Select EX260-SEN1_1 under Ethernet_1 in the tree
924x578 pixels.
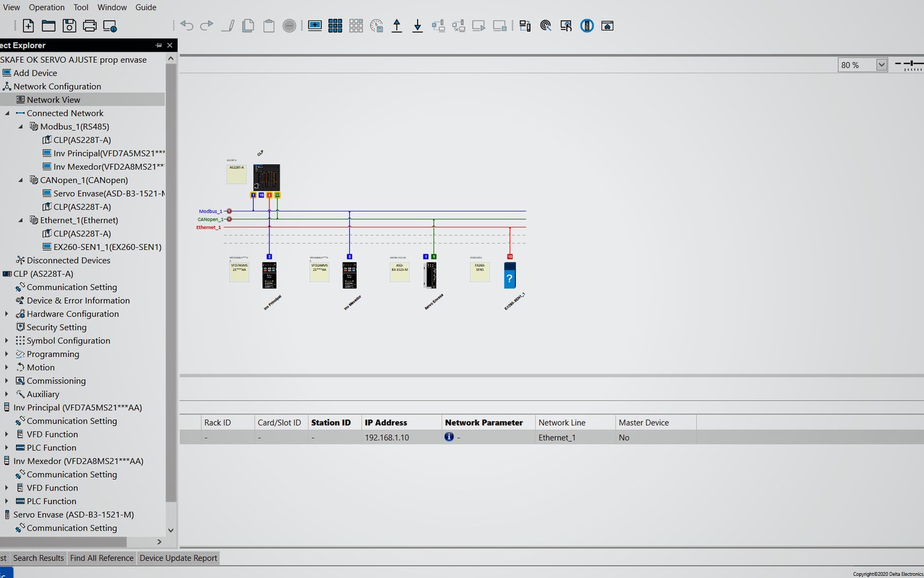tap(107, 247)
